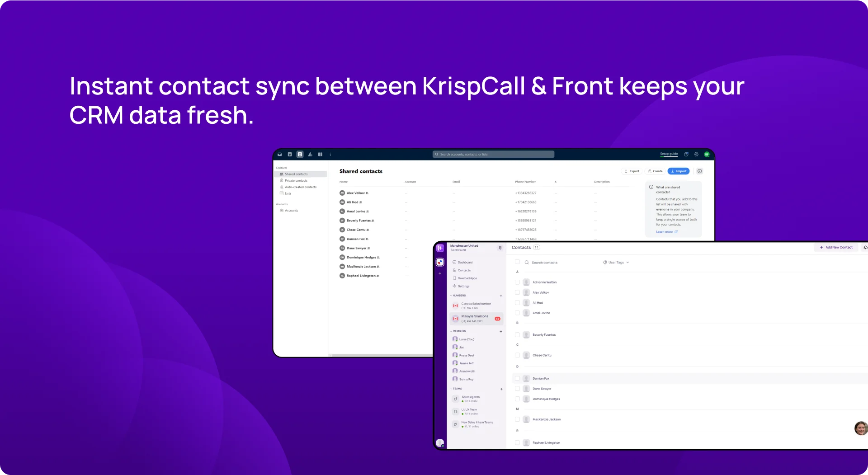The width and height of the screenshot is (868, 475).
Task: Open the Raphael Livingston contact in KrispCall
Action: pos(546,442)
